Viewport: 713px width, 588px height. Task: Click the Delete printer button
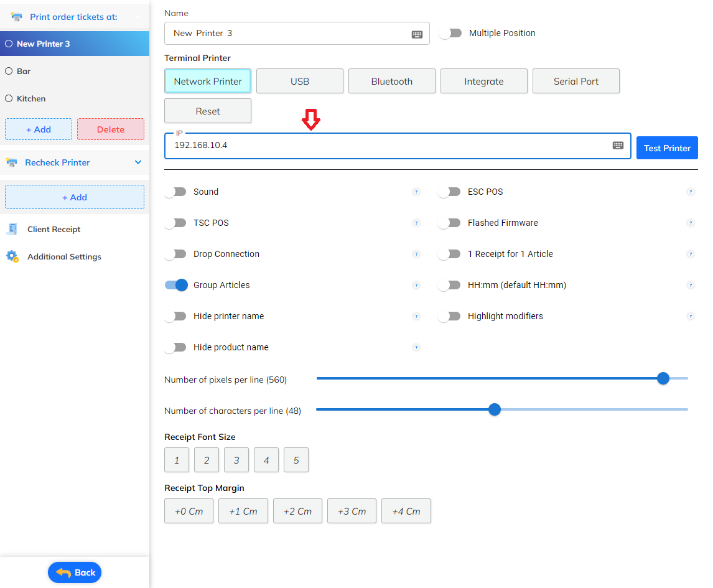[x=111, y=129]
